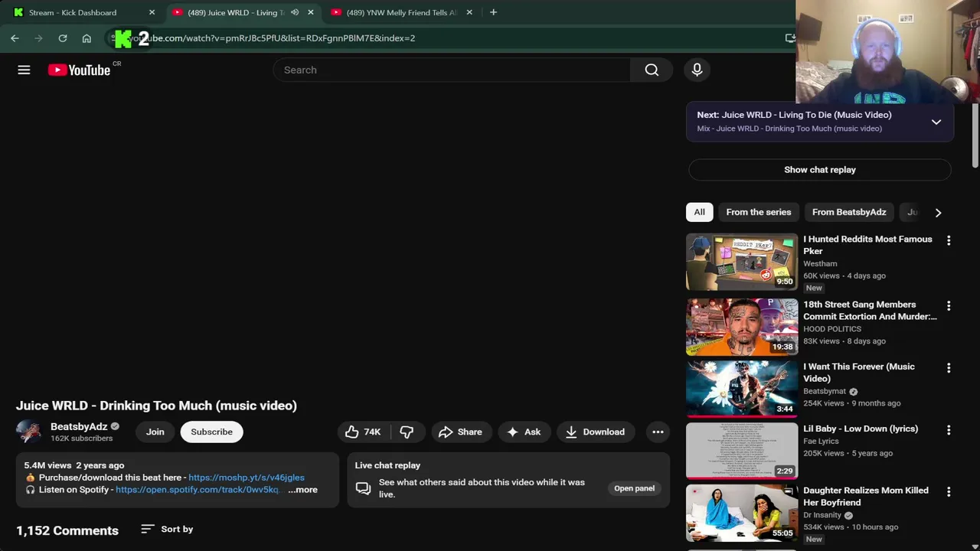The image size is (980, 551).
Task: Play Lil Baby - Low Down thumbnail
Action: coord(741,451)
